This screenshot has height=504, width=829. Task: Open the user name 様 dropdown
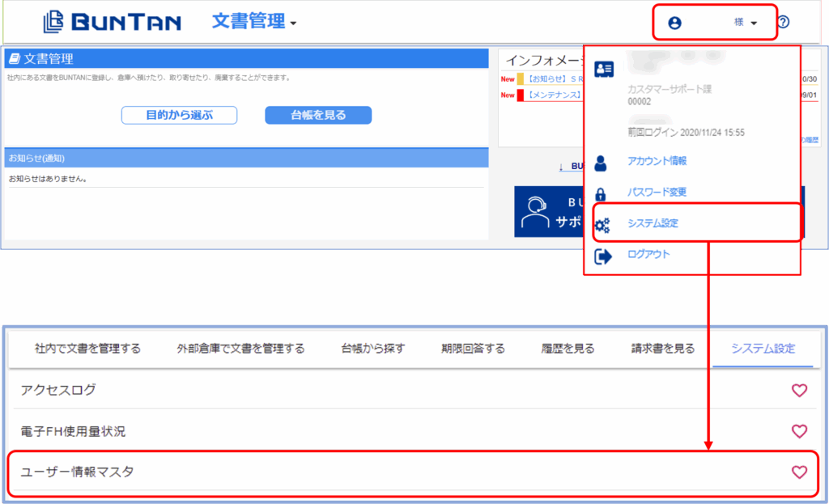746,23
